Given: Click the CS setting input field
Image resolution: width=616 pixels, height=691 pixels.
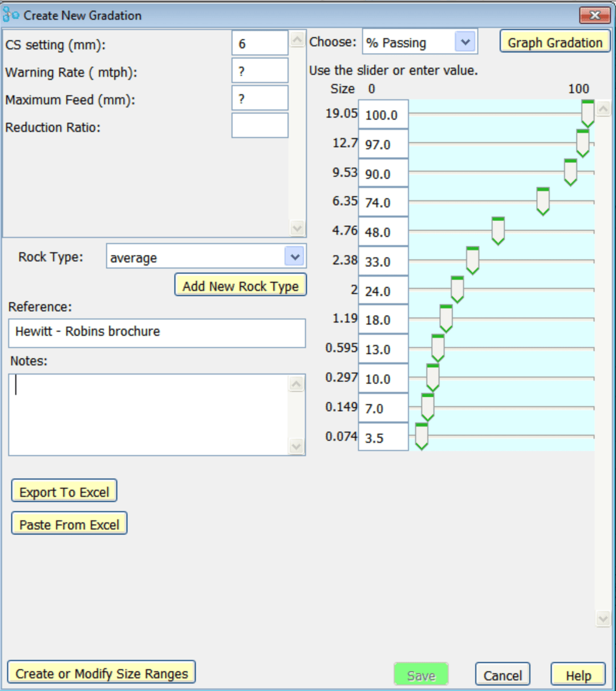Looking at the screenshot, I should tap(260, 44).
